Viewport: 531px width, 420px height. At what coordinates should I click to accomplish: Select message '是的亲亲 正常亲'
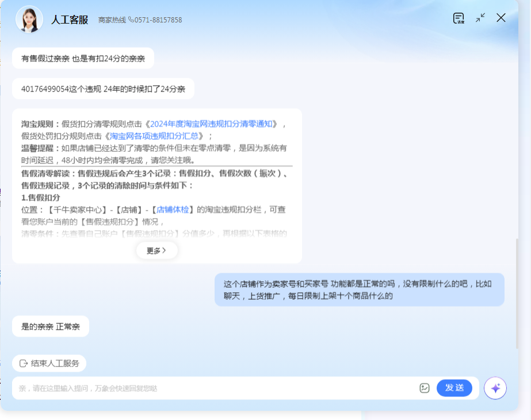[51, 327]
